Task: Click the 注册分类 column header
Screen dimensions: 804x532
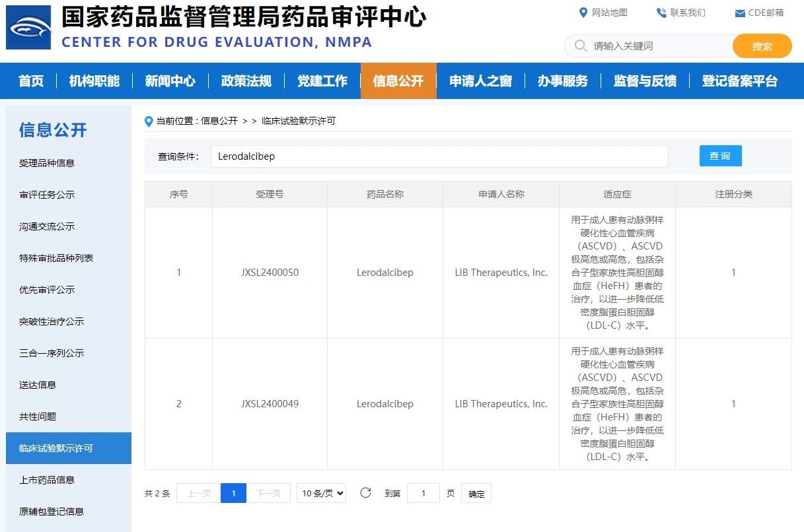Action: 733,195
